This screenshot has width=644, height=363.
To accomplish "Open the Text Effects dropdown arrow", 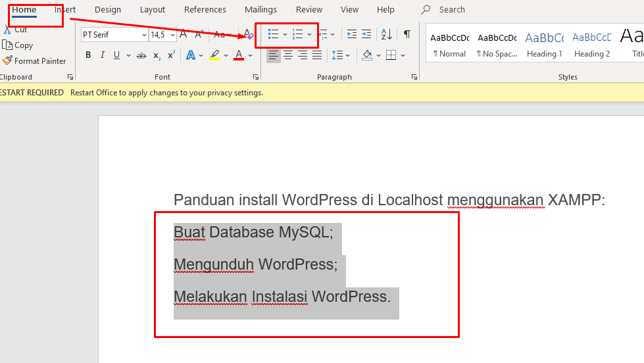I will tap(201, 55).
